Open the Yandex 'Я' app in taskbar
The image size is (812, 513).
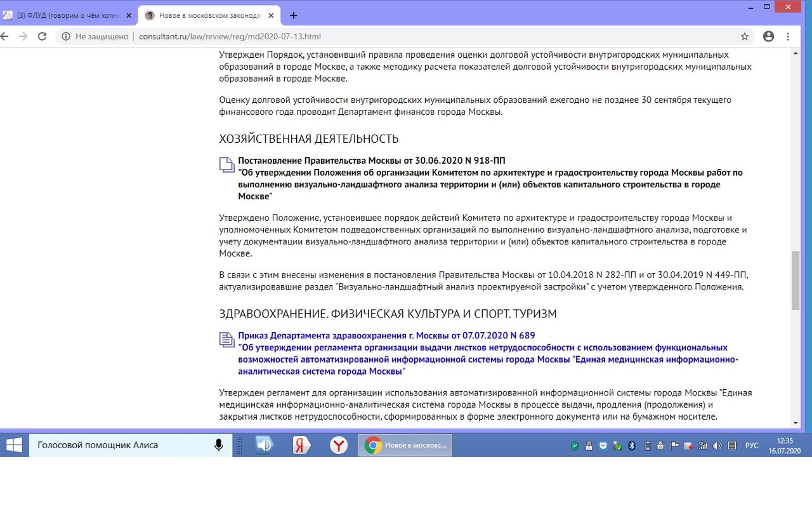point(301,445)
